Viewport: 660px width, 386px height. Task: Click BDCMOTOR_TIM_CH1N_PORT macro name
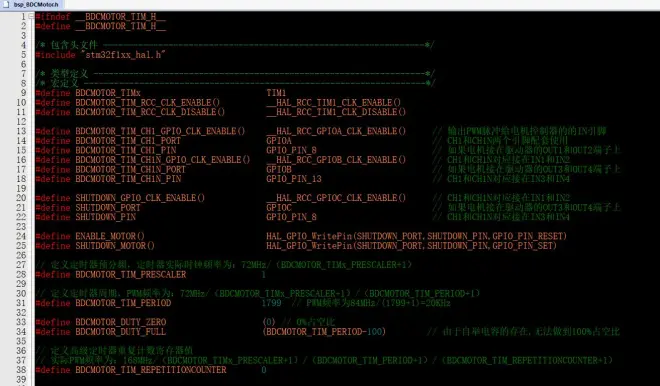point(130,170)
